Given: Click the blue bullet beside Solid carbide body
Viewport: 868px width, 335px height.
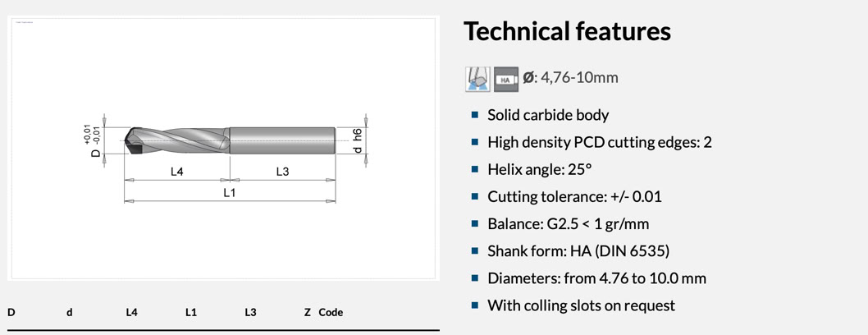Looking at the screenshot, I should pyautogui.click(x=475, y=115).
